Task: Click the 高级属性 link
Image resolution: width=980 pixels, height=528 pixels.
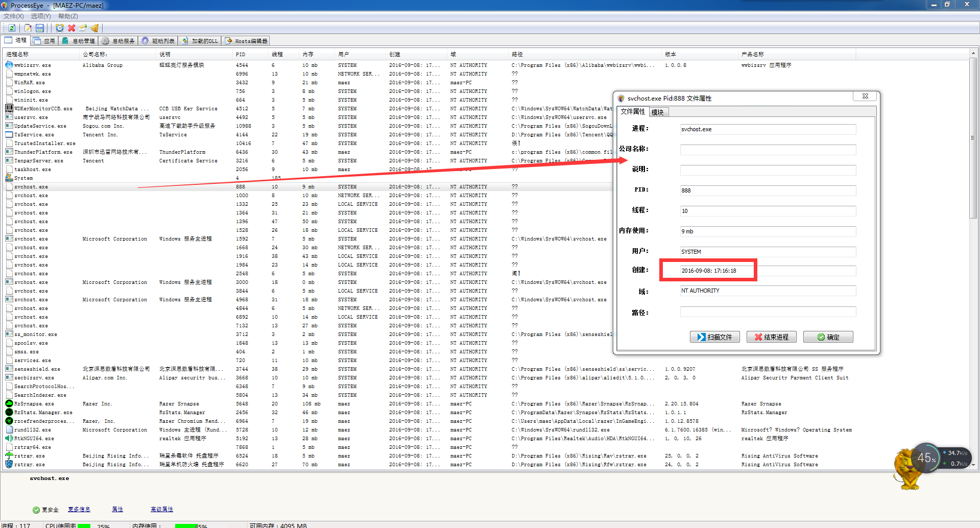Action: 161,509
